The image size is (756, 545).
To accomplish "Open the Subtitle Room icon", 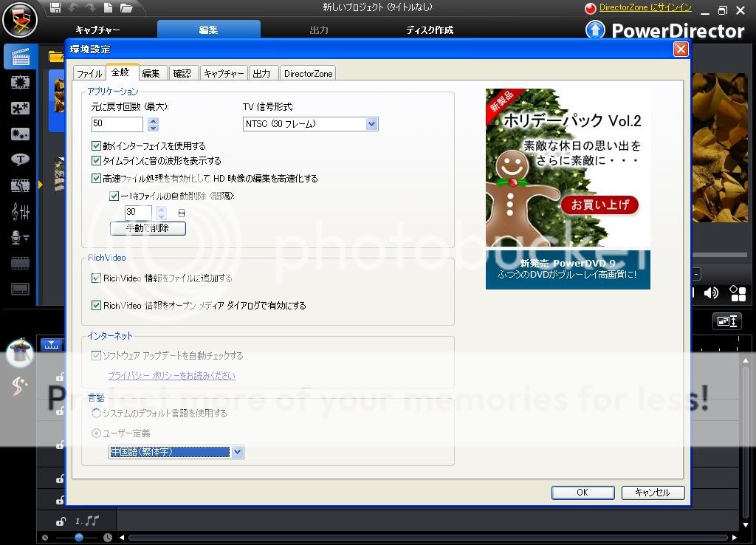I will pos(20,289).
